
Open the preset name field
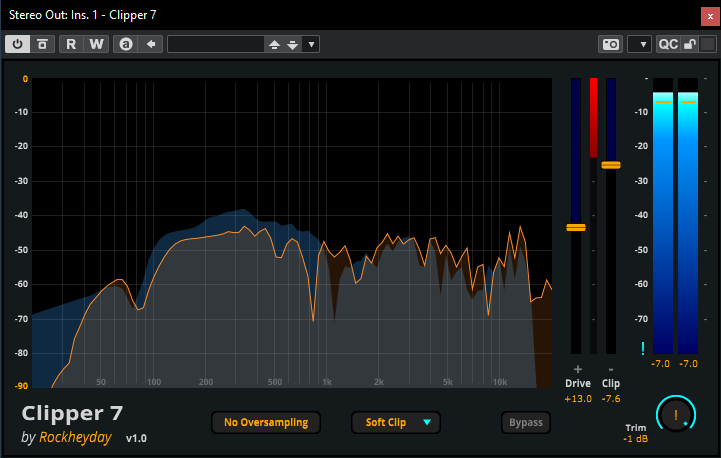click(x=216, y=44)
